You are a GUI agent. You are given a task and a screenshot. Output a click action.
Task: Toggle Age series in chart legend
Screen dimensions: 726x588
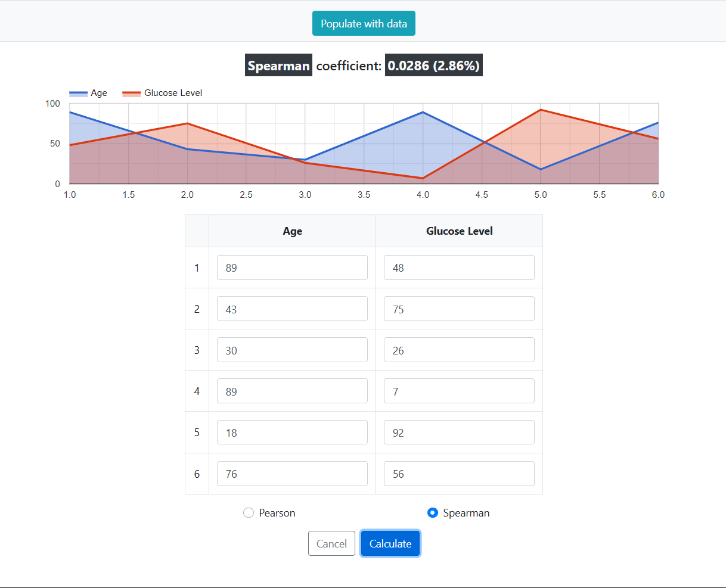pyautogui.click(x=88, y=93)
